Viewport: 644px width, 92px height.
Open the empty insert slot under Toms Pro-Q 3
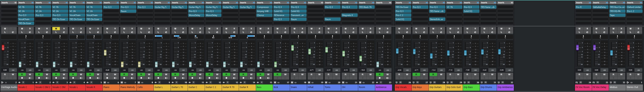[332, 11]
